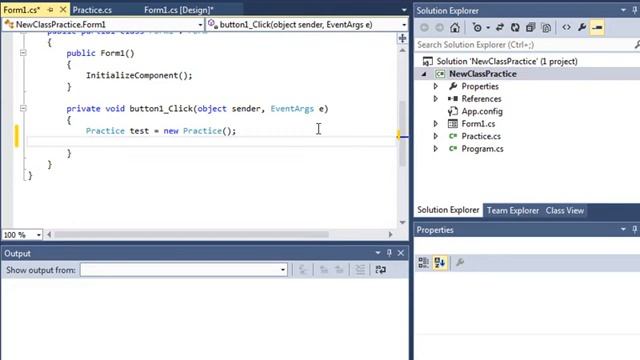Screen dimensions: 640x360
Task: Click Sync with Active Document icon
Action: pyautogui.click(x=500, y=27)
